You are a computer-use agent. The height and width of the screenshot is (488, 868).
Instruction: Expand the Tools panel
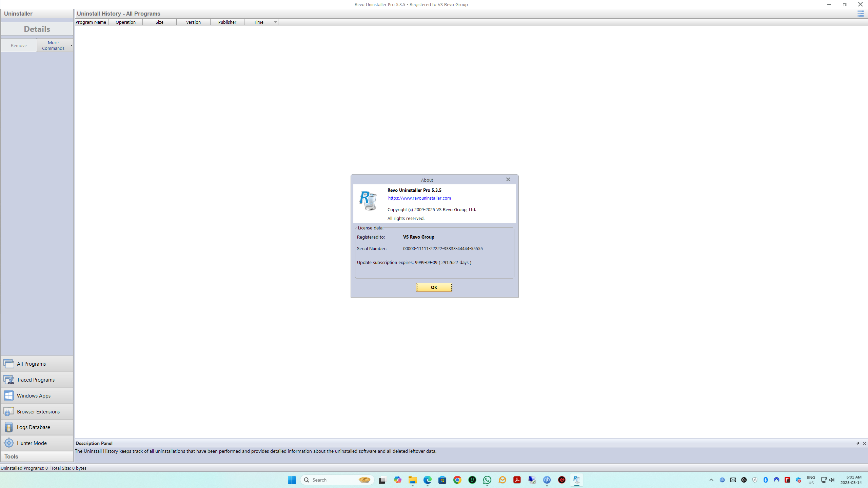(37, 456)
